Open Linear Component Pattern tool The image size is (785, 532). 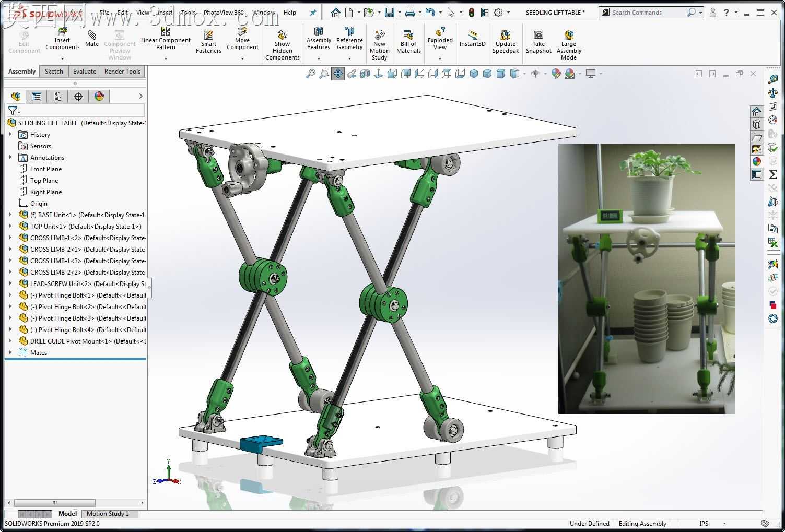click(x=166, y=40)
